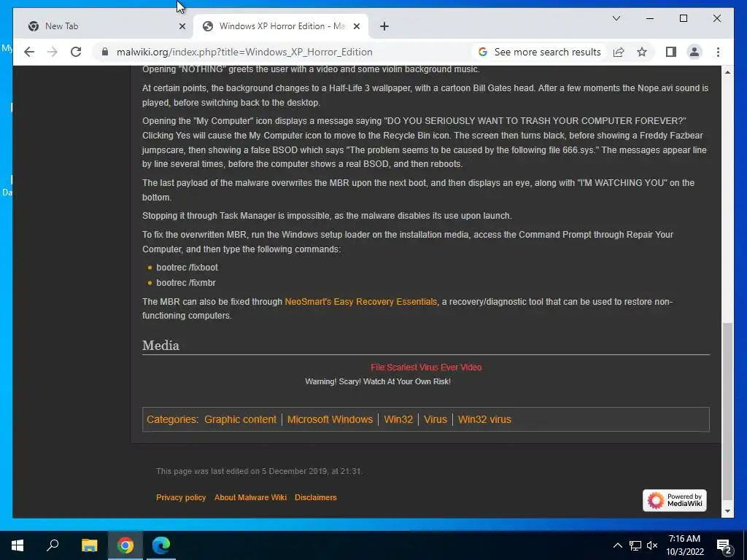Viewport: 747px width, 560px height.
Task: Go back to the previous page
Action: click(x=29, y=52)
